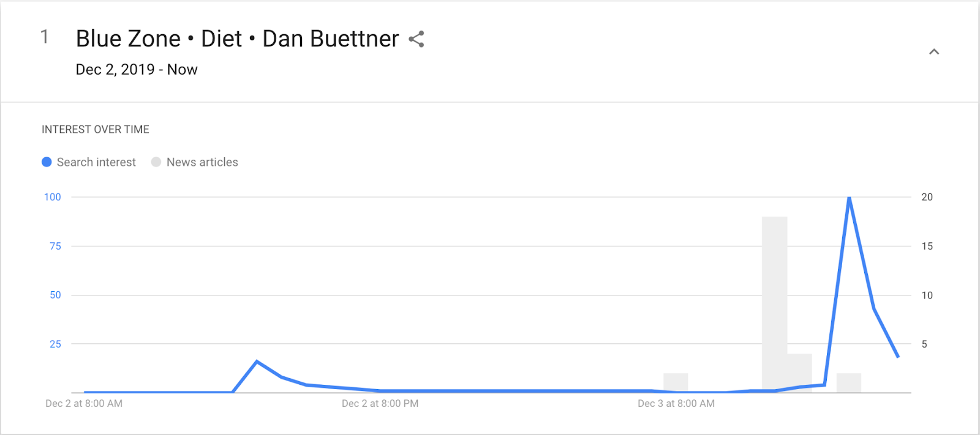Click the small gray bar above Dec 3 label
The width and height of the screenshot is (980, 435).
click(676, 383)
